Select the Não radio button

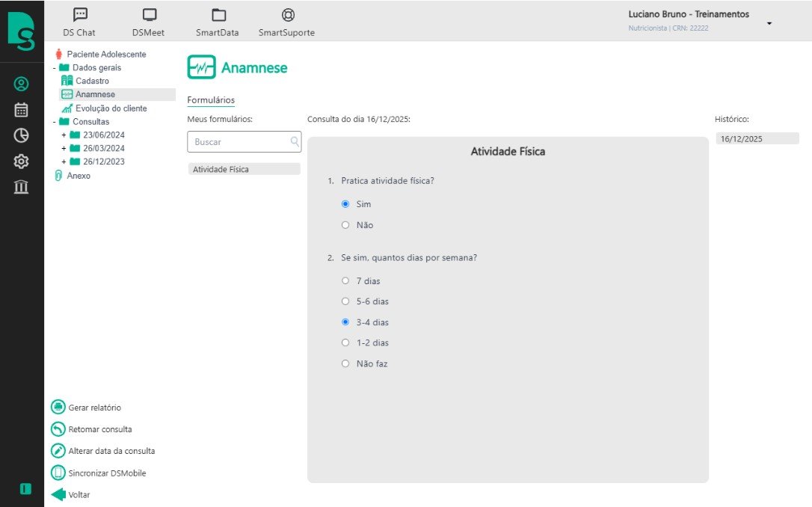(345, 225)
